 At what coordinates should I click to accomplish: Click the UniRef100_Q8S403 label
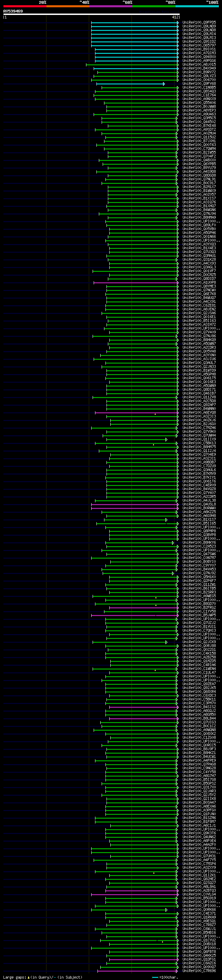click(x=199, y=91)
